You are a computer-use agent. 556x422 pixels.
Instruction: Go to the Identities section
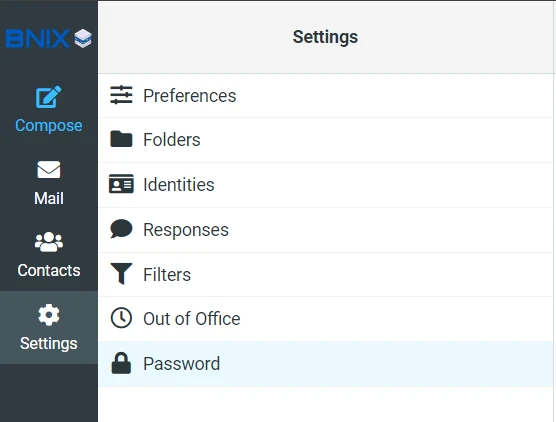coord(326,185)
